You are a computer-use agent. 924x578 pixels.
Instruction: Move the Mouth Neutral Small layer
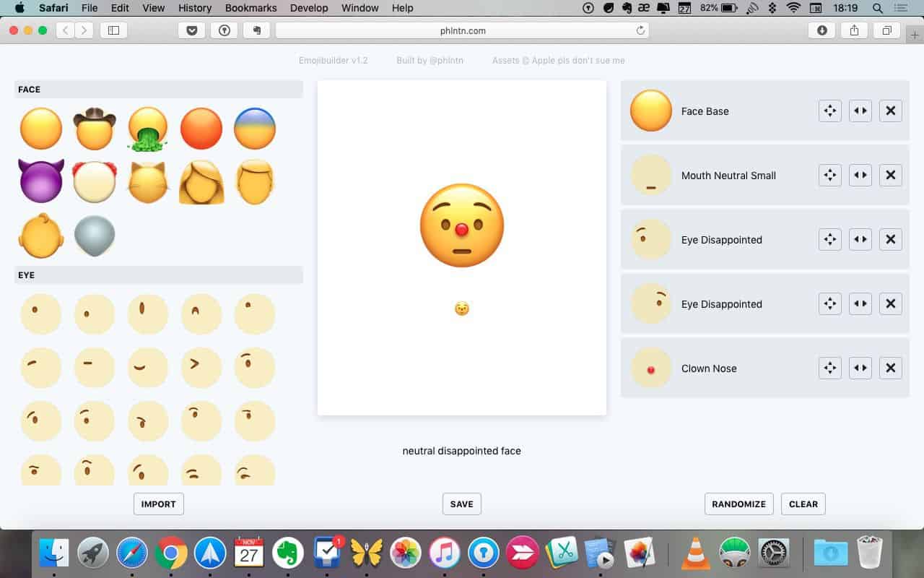tap(830, 175)
